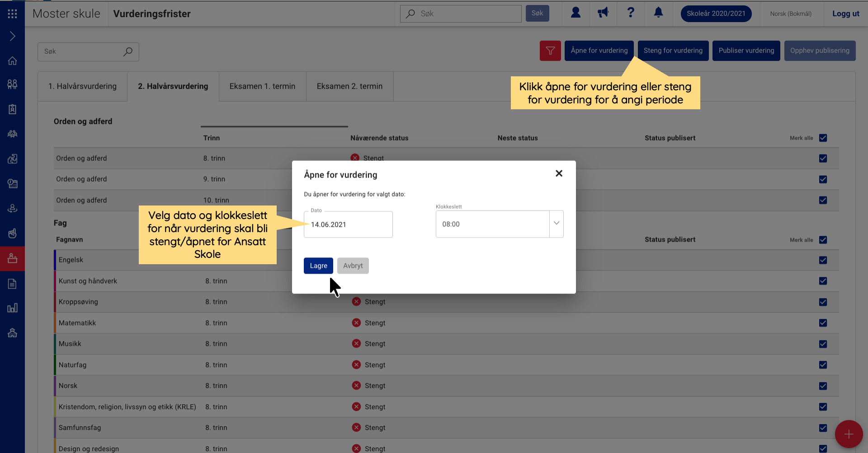The width and height of the screenshot is (868, 453).
Task: Click the header Søk button
Action: click(537, 13)
